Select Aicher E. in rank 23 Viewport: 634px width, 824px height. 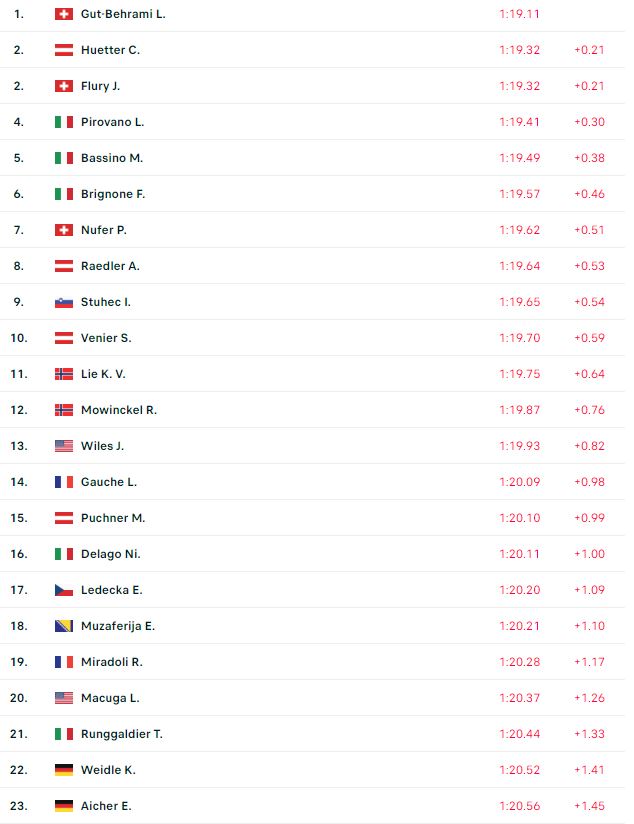pyautogui.click(x=106, y=806)
